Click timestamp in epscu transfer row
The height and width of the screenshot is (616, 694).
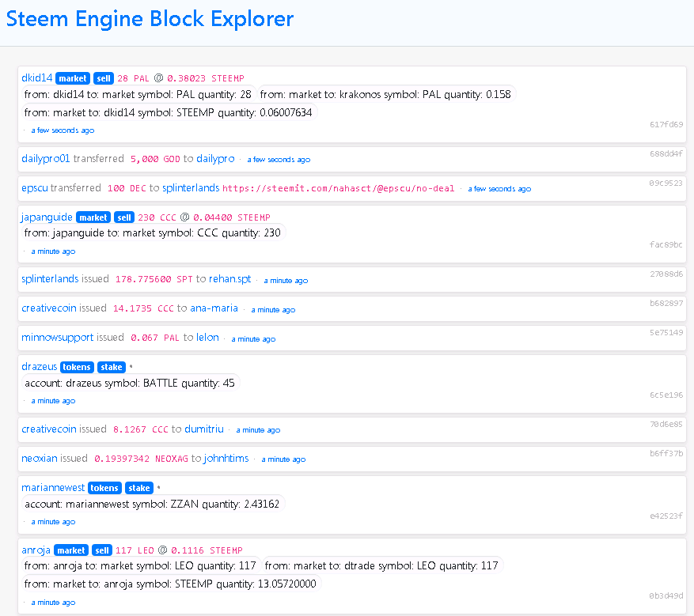(x=499, y=189)
